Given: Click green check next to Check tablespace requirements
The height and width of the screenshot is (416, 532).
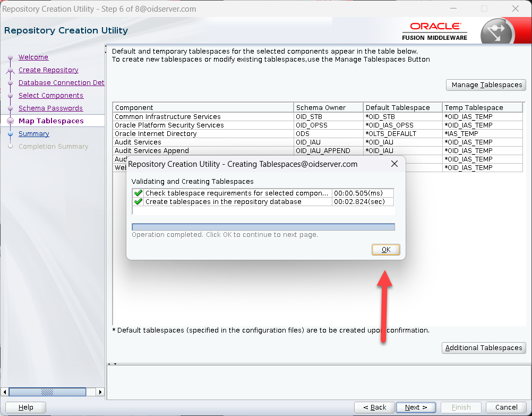Looking at the screenshot, I should pyautogui.click(x=139, y=193).
